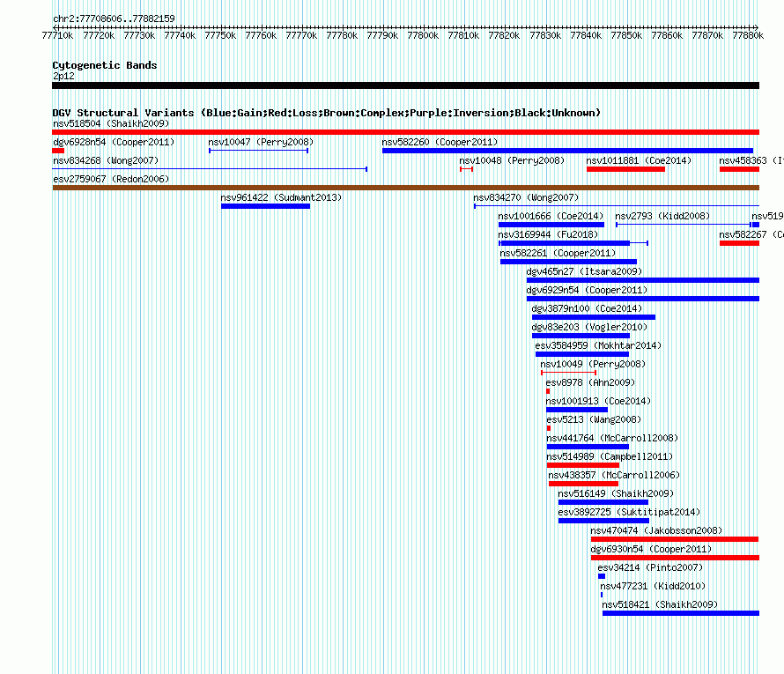Viewport: 784px width, 674px height.
Task: Click the red nsv470474 (Jakobsson2008) loss bar
Action: coord(675,539)
